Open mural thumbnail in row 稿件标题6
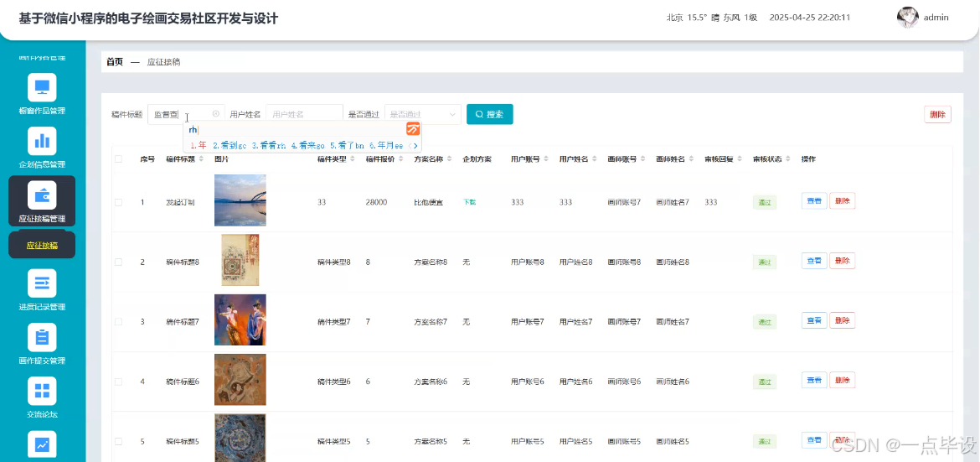The image size is (980, 462). 240,379
